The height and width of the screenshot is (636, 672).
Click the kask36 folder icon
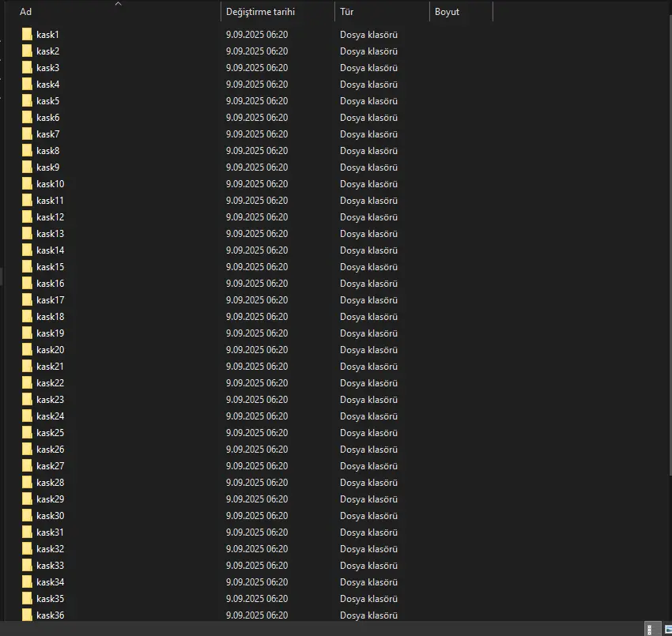27,615
